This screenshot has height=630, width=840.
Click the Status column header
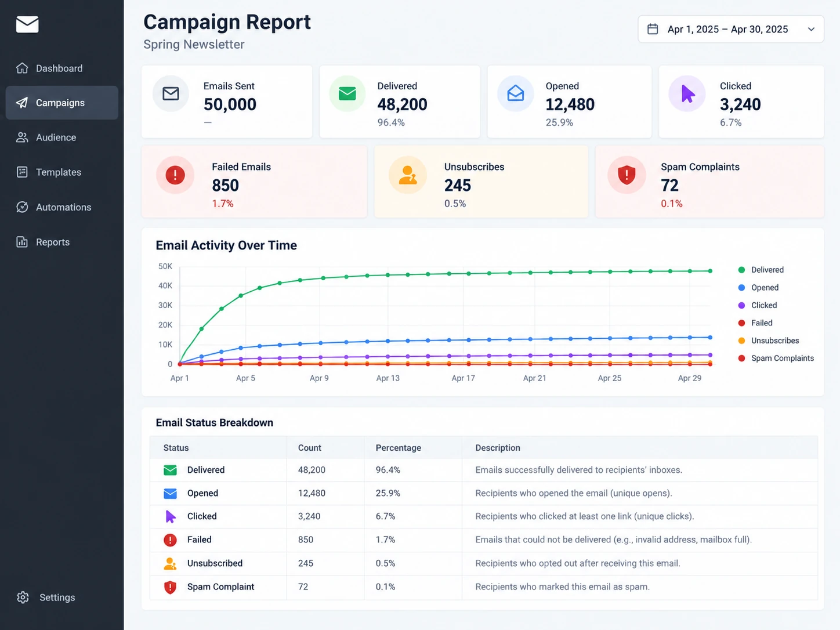click(x=176, y=448)
